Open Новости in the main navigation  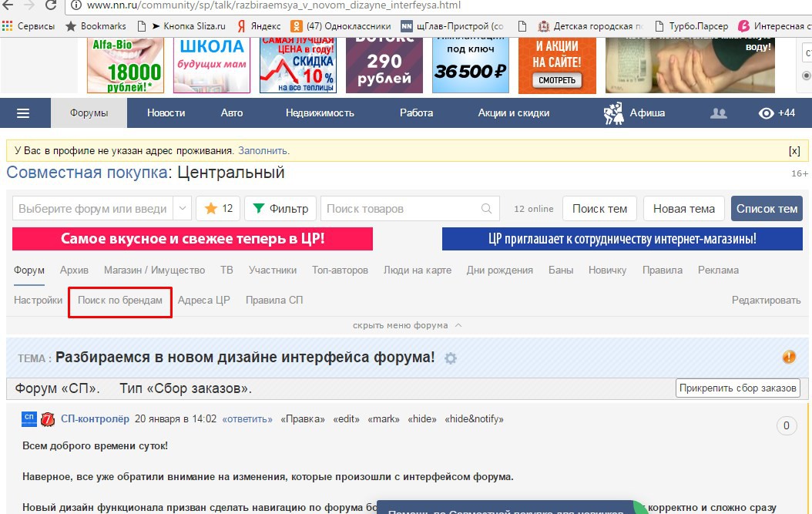coord(166,113)
